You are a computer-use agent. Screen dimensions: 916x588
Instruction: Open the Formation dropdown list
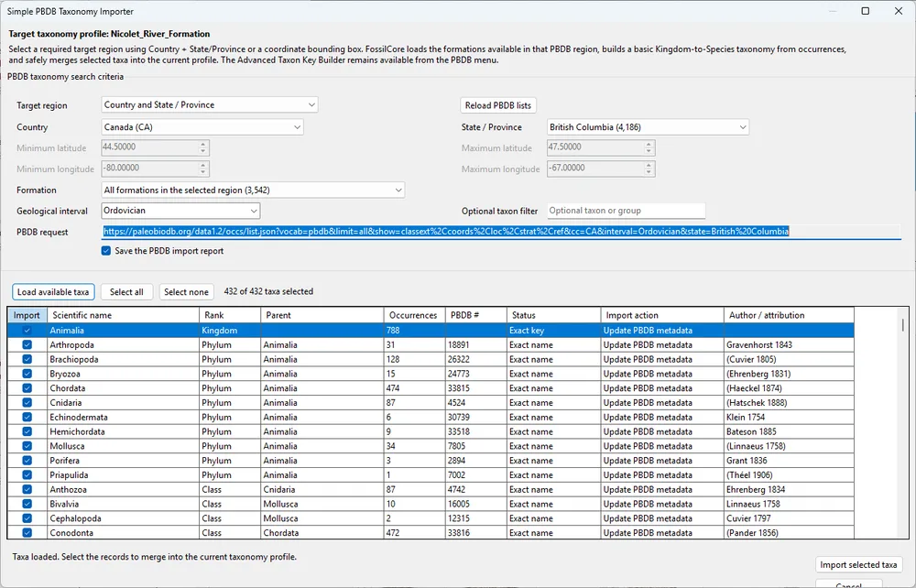click(x=253, y=190)
